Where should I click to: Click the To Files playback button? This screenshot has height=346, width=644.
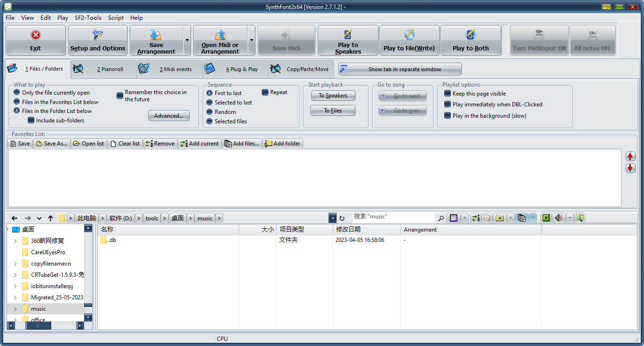pos(333,111)
